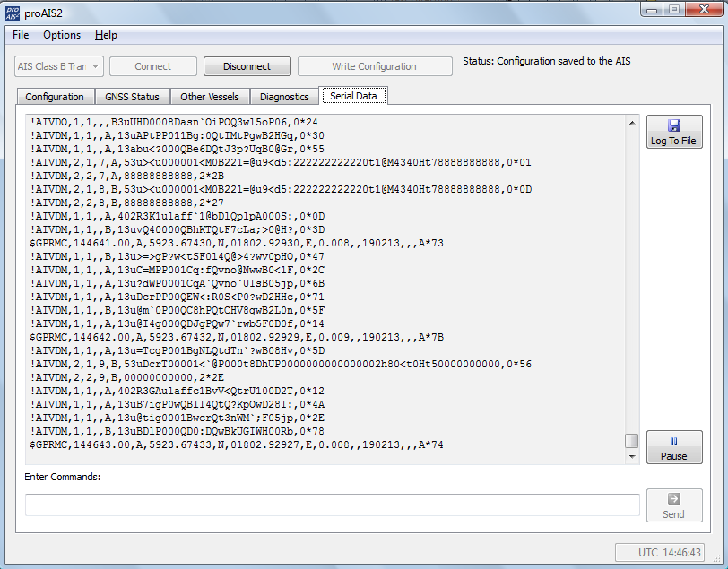Open the Options menu
The image size is (728, 569).
click(x=62, y=35)
